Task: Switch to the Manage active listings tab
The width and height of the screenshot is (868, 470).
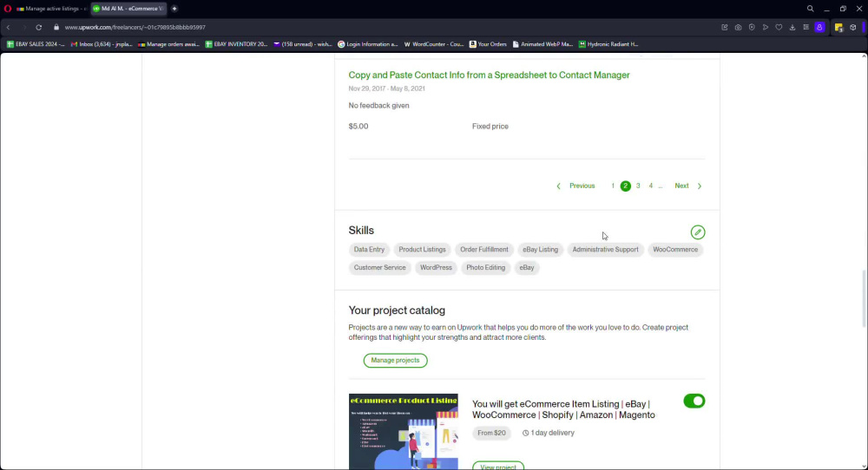Action: (x=51, y=9)
